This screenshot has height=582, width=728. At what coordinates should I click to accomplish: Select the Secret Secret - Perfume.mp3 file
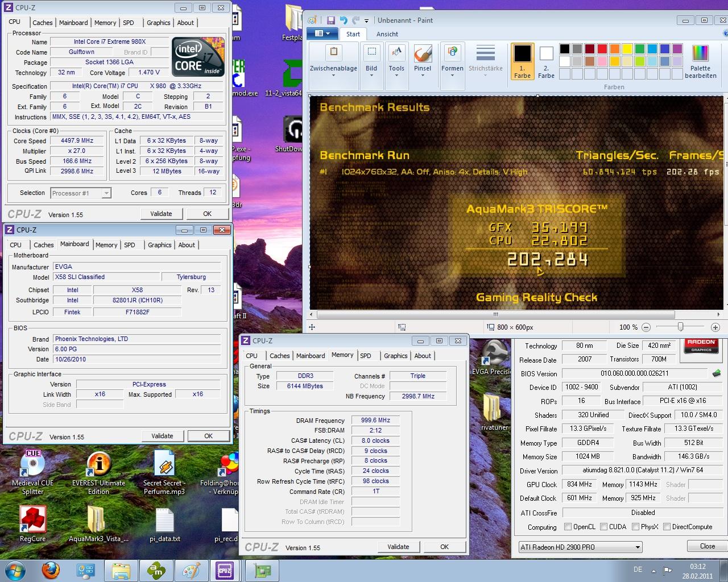point(164,472)
